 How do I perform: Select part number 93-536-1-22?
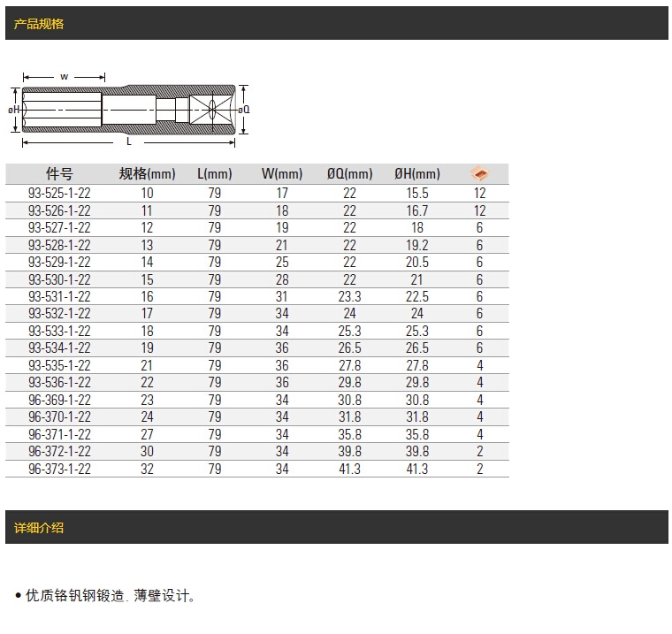tap(59, 382)
